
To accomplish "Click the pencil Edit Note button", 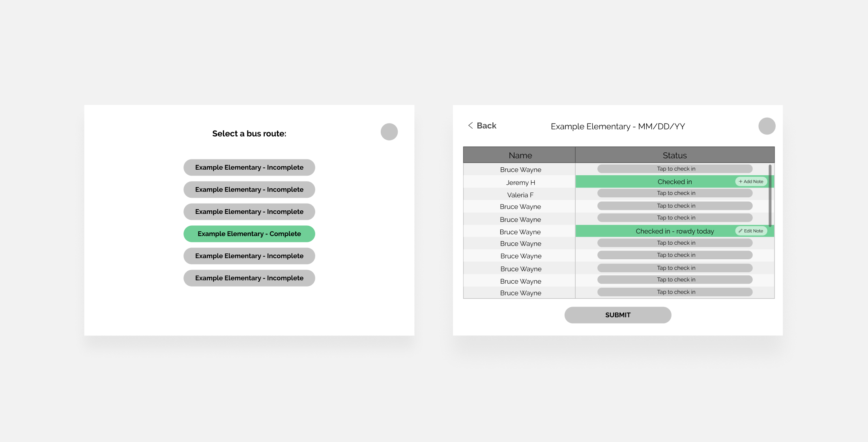I will 751,231.
